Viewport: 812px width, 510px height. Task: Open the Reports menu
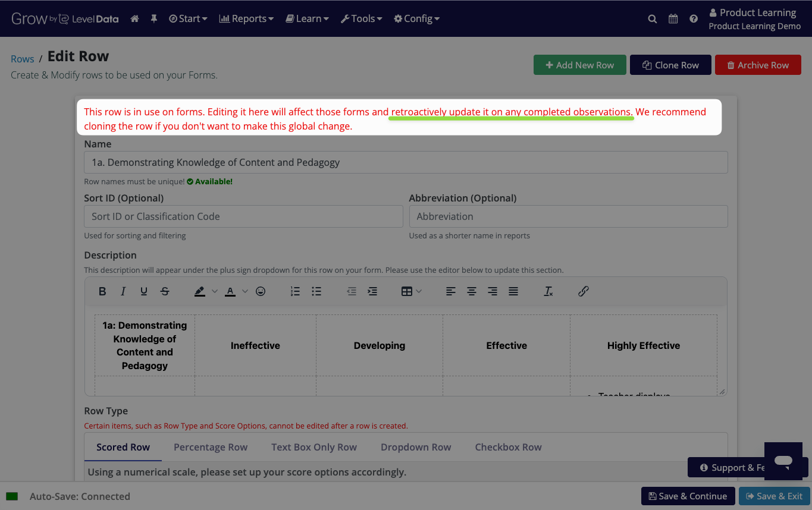click(x=246, y=18)
